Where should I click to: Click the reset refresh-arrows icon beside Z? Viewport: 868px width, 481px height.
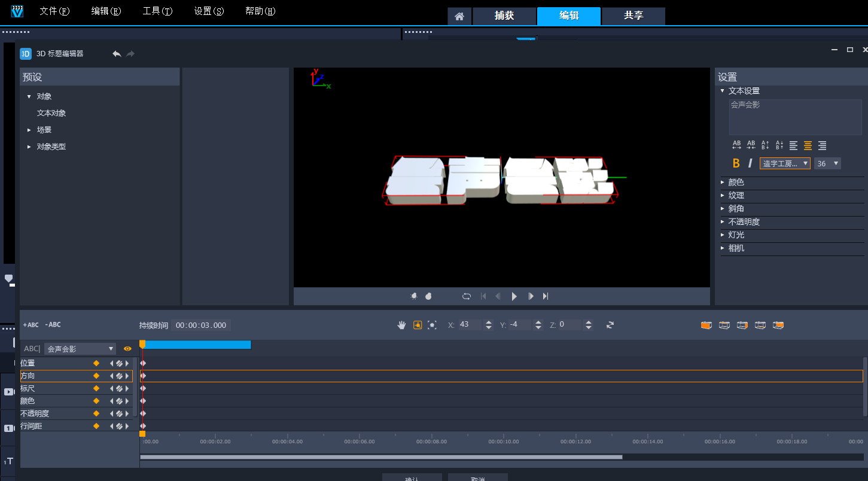tap(610, 325)
